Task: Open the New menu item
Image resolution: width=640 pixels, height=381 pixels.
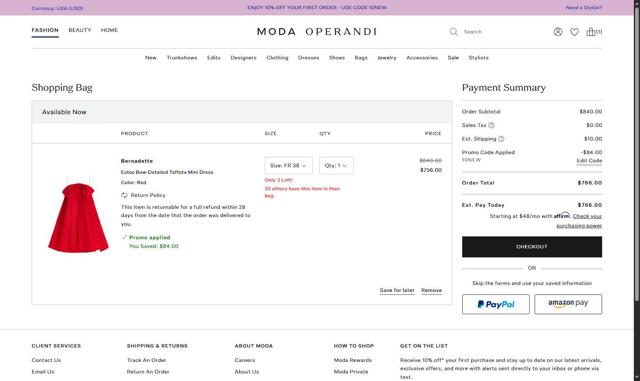Action: (x=151, y=58)
